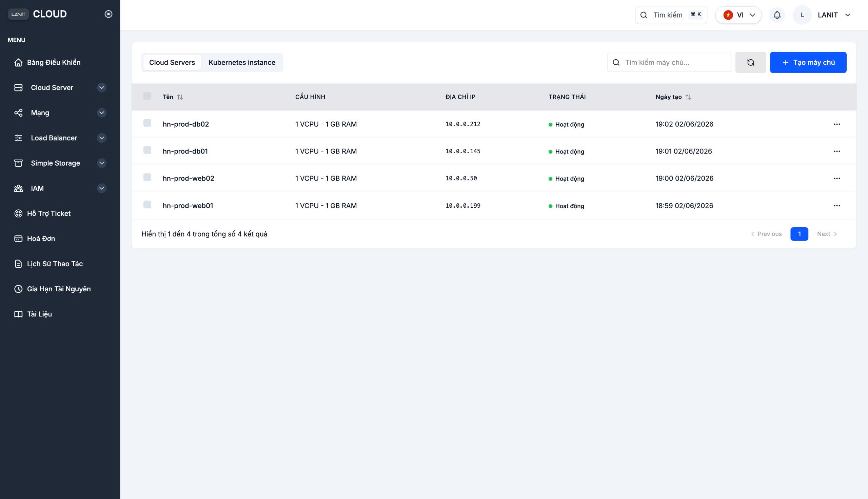The height and width of the screenshot is (499, 868).
Task: Select the hn-prod-db01 row checkbox
Action: click(147, 150)
